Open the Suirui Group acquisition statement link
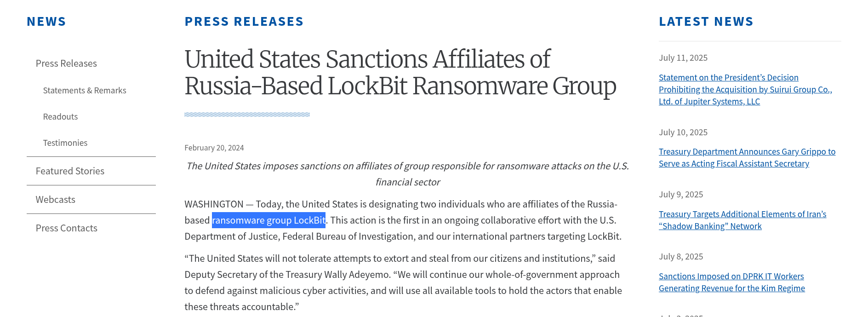The height and width of the screenshot is (317, 868). coord(745,90)
